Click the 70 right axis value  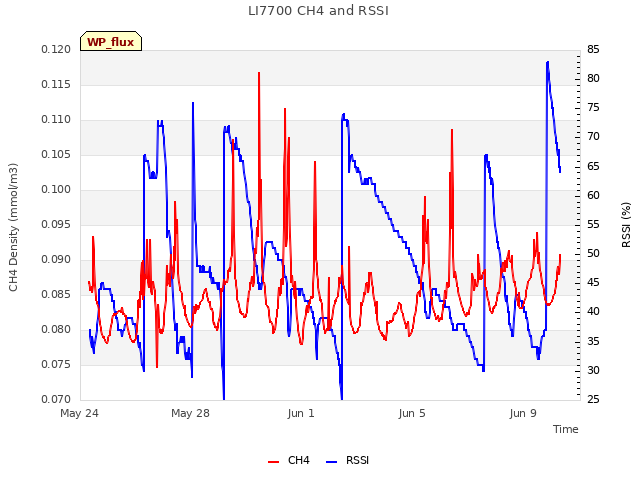pyautogui.click(x=593, y=137)
